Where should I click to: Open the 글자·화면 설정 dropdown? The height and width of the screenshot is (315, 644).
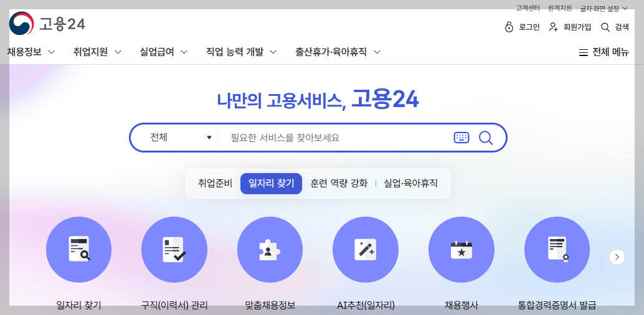click(x=604, y=8)
